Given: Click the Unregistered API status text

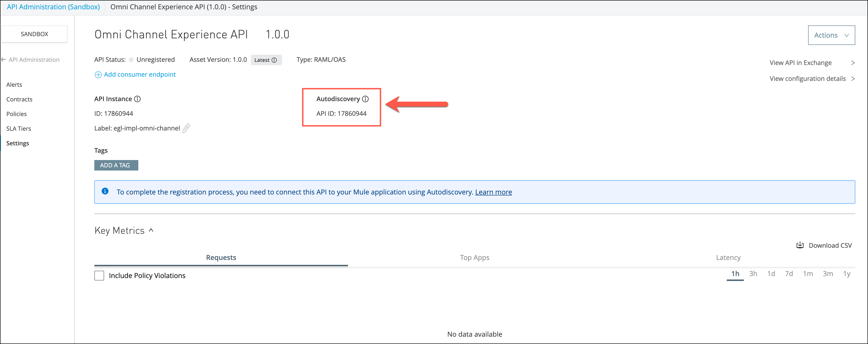Looking at the screenshot, I should (156, 60).
